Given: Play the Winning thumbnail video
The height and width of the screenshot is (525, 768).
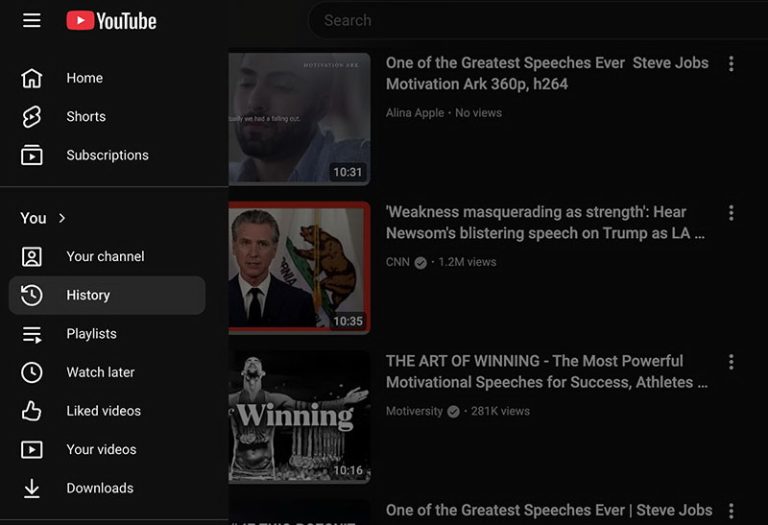Looking at the screenshot, I should click(299, 417).
